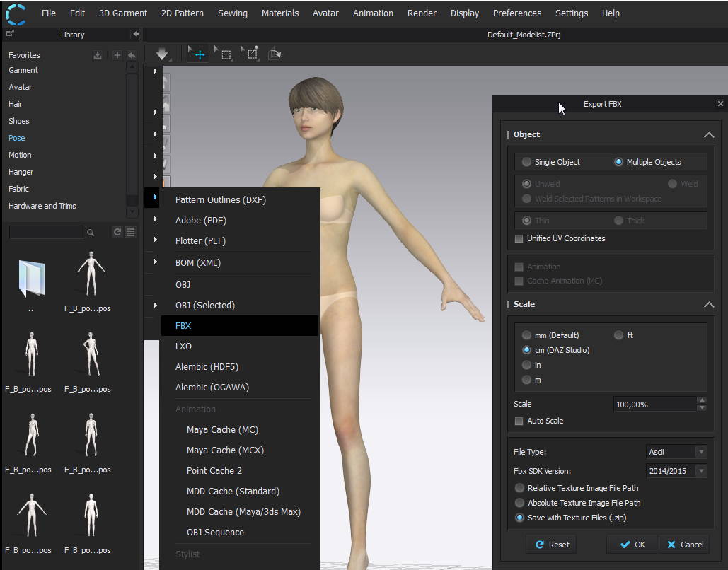This screenshot has height=570, width=728.
Task: Choose the mm (Default) scale option
Action: coord(526,335)
